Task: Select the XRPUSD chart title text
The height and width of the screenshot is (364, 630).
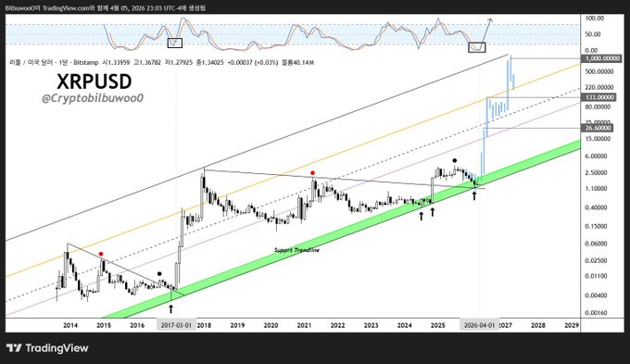Action: [94, 82]
